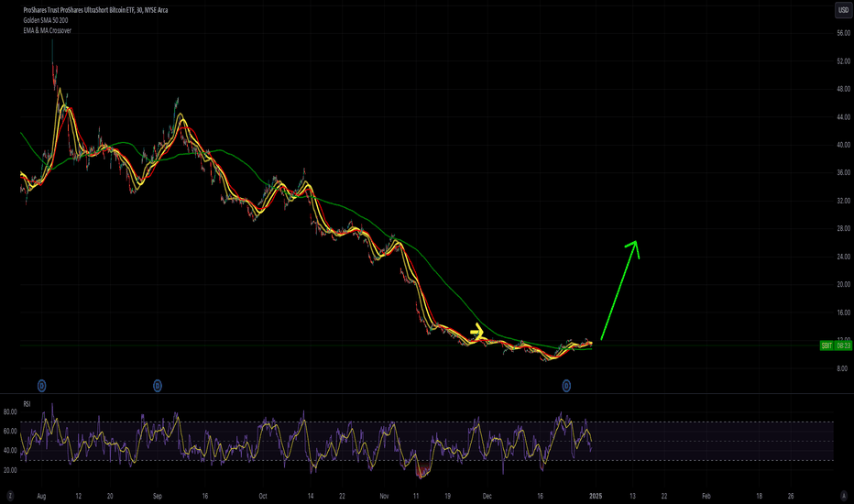This screenshot has width=854, height=504.
Task: Click the 2025 label on time axis
Action: (596, 496)
